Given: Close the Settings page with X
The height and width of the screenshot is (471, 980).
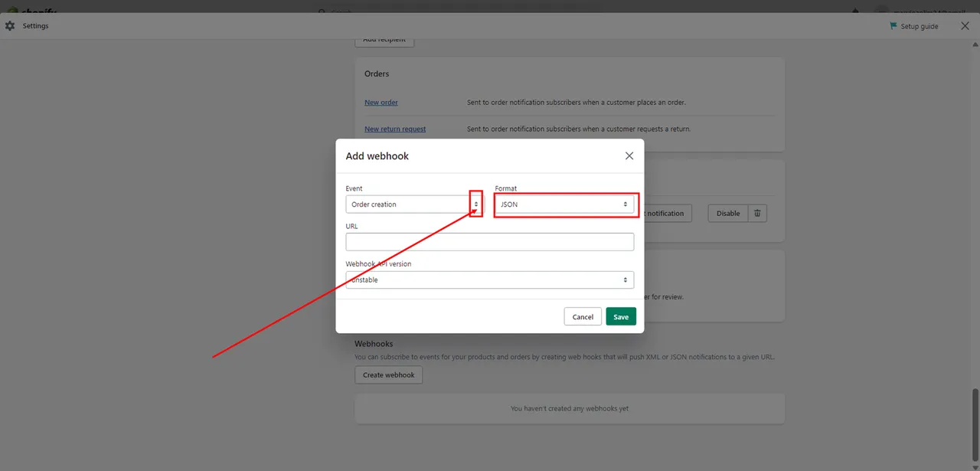Looking at the screenshot, I should point(965,26).
